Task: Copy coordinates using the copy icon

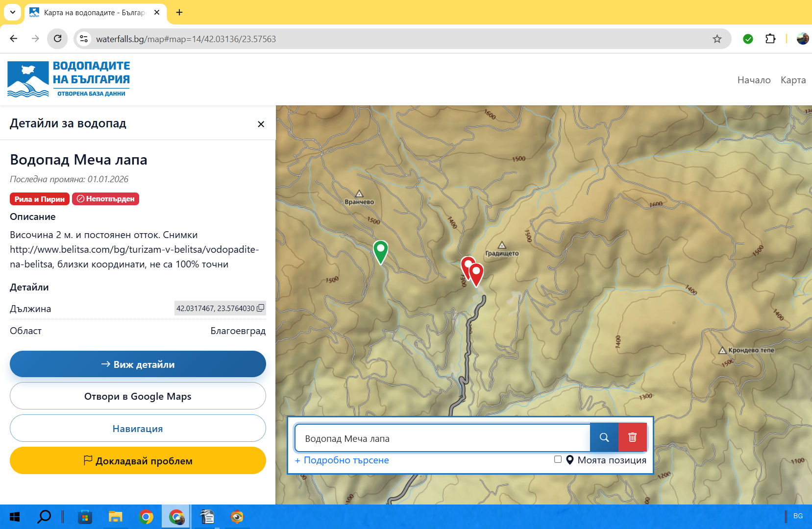Action: (x=260, y=308)
